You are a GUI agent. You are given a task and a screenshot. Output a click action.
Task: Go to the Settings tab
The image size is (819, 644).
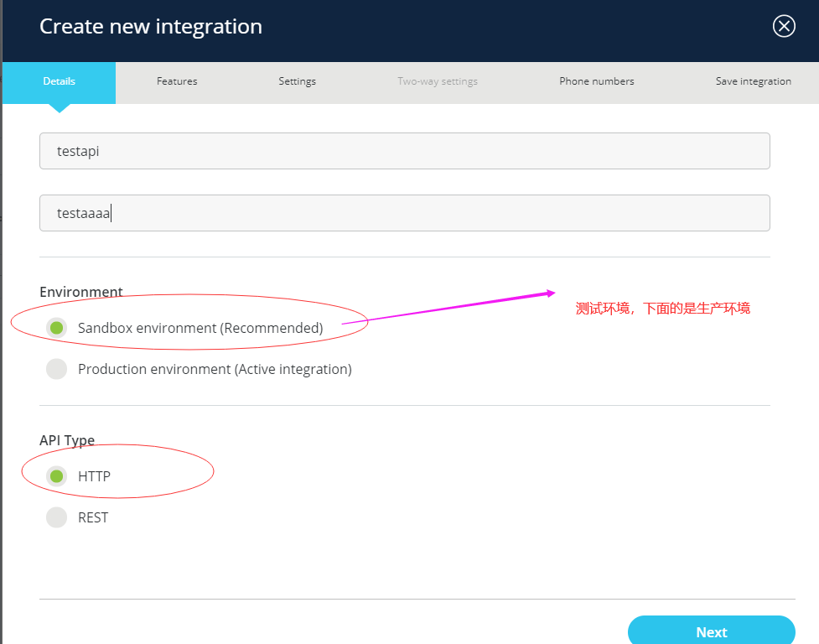pos(297,81)
